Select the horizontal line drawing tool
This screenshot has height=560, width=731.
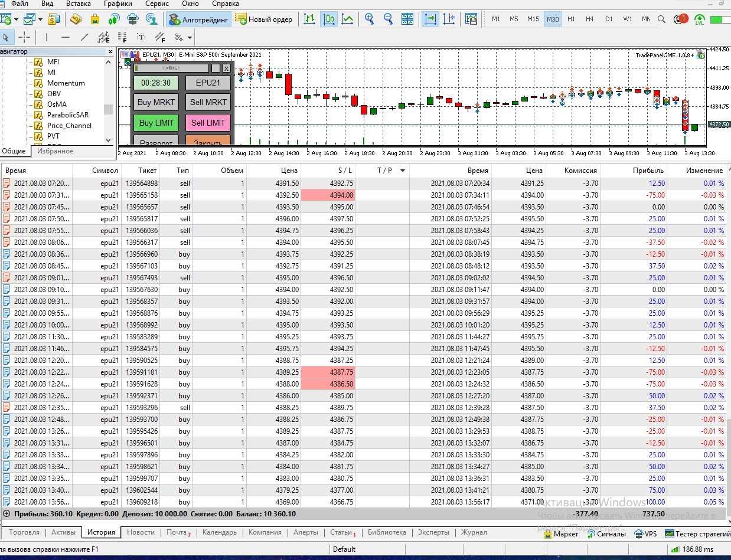click(x=66, y=38)
